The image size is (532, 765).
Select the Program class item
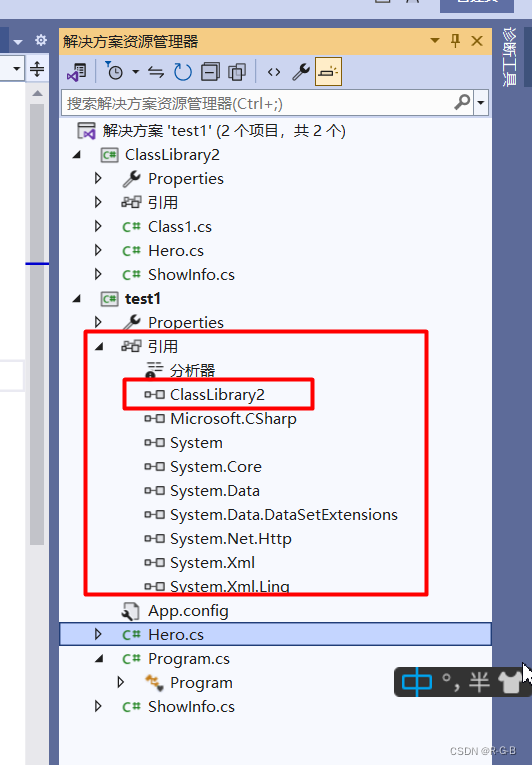point(201,683)
